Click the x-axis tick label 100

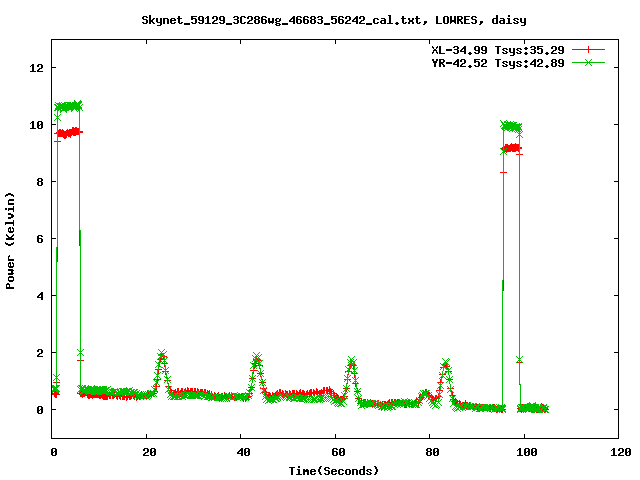point(527,452)
